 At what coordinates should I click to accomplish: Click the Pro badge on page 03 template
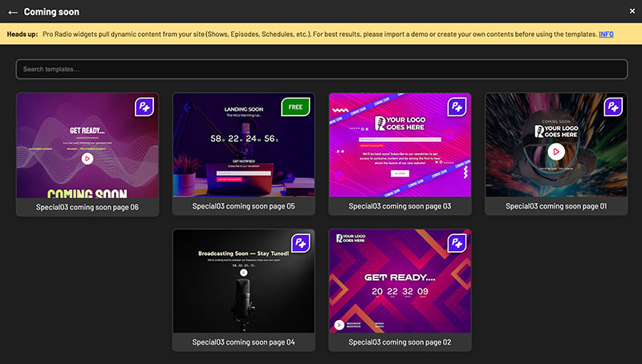457,107
